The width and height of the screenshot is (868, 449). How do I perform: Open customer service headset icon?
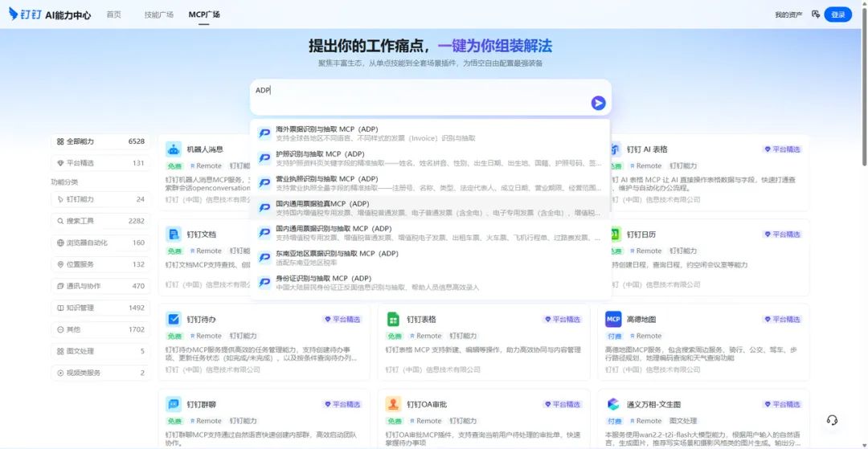pos(832,420)
